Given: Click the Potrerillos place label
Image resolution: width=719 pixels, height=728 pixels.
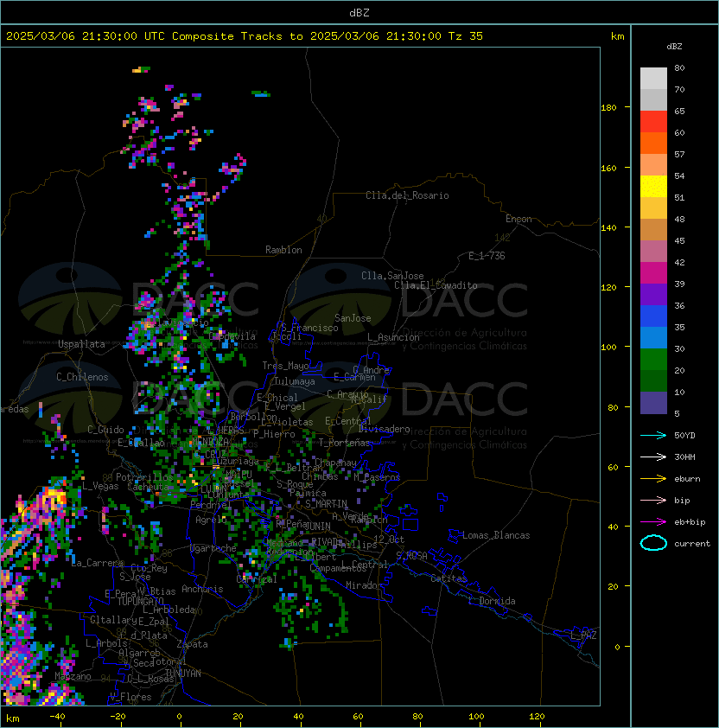Looking at the screenshot, I should click(144, 477).
